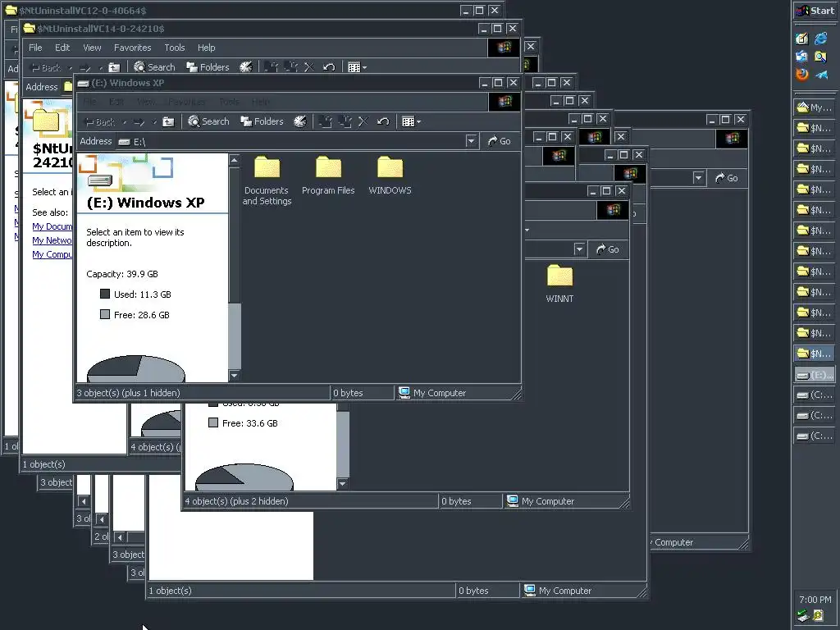This screenshot has width=840, height=630.
Task: Open the Favorites menu in the VC14-0-24210 window
Action: (x=132, y=48)
